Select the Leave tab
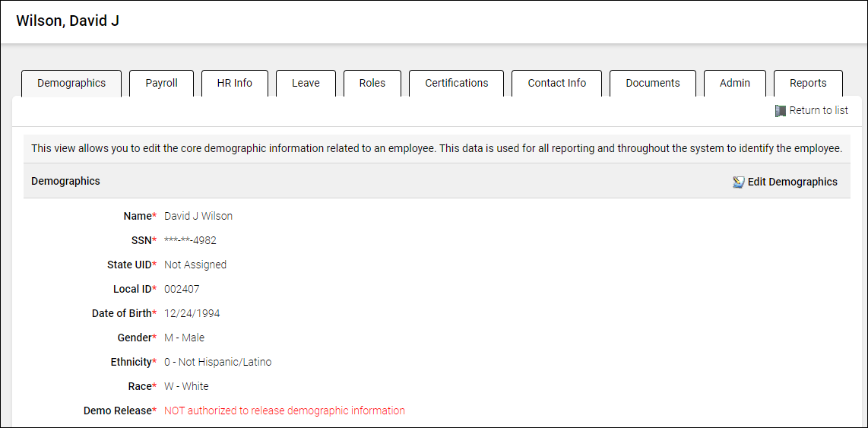Viewport: 868px width, 428px height. 306,84
